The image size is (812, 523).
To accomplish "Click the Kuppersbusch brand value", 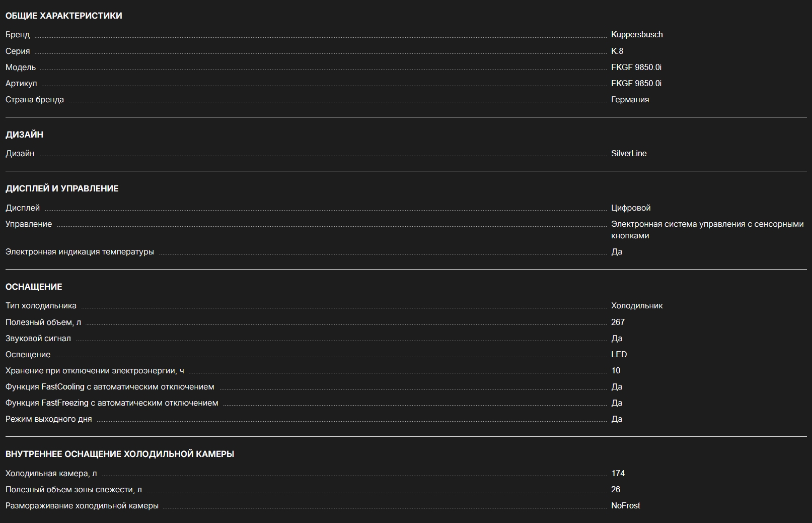I will (636, 35).
